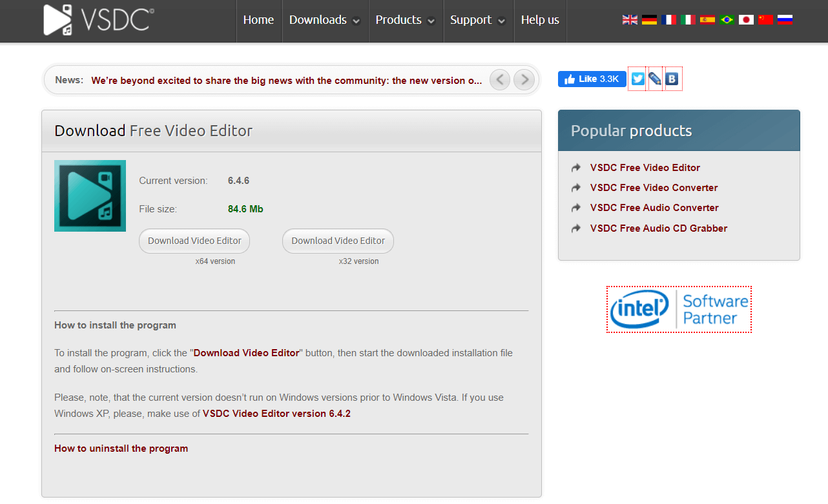Click the VSDC logo
This screenshot has height=504, width=828.
pos(97,19)
